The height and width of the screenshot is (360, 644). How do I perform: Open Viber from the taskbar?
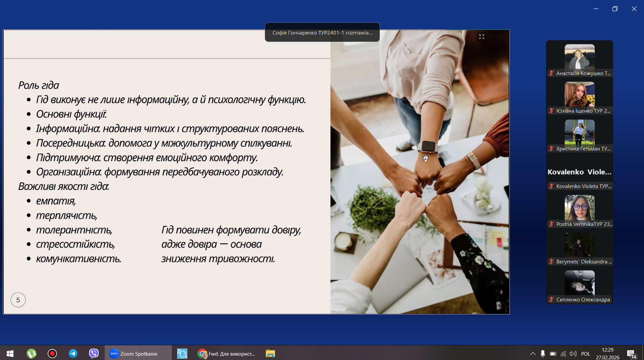click(x=94, y=354)
